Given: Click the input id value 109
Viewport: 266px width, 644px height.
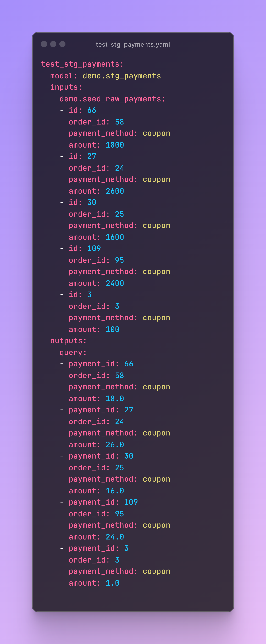Looking at the screenshot, I should 94,248.
